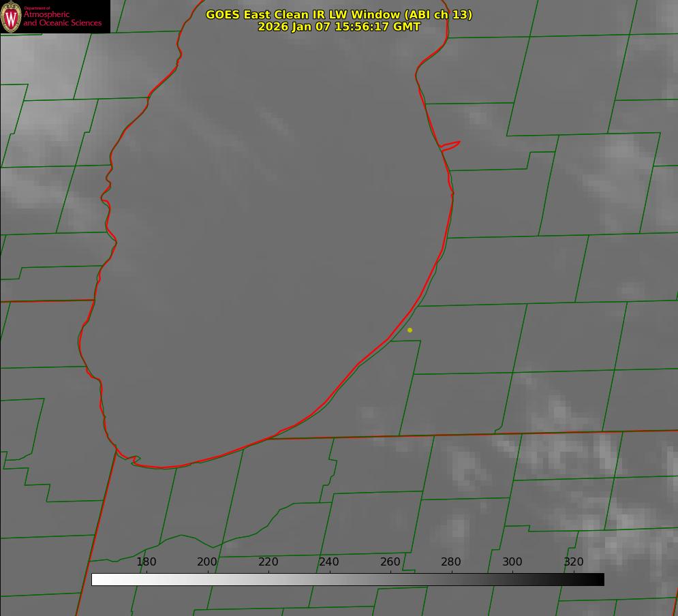Click the 260 colorbar tick label
This screenshot has width=678, height=616.
point(390,562)
